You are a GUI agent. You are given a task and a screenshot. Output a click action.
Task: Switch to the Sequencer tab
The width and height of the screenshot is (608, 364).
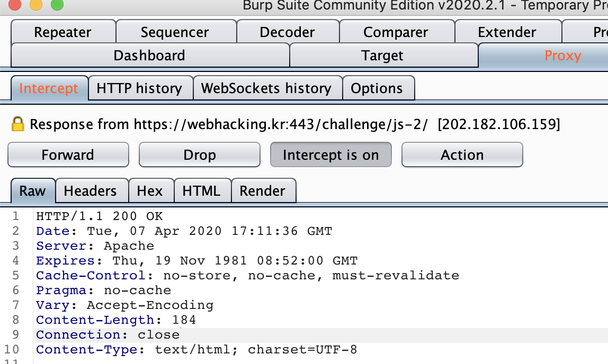pos(176,32)
